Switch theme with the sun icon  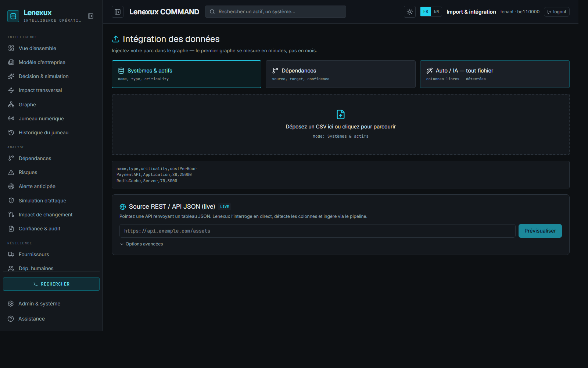point(410,12)
